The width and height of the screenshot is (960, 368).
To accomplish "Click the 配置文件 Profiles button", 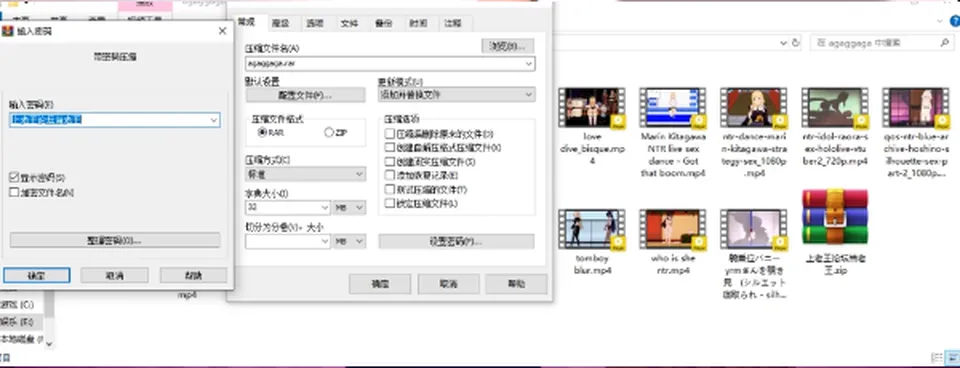I will coord(306,95).
